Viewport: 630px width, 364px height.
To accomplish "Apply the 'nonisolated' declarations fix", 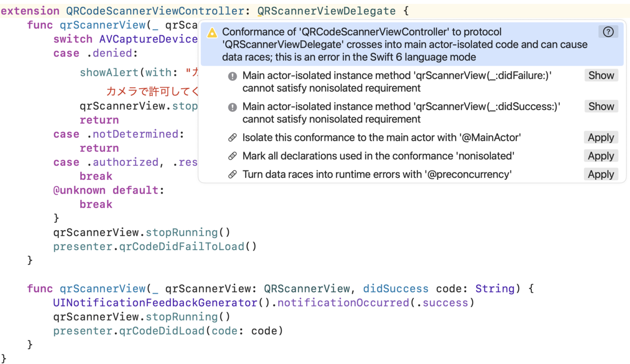I will click(601, 156).
